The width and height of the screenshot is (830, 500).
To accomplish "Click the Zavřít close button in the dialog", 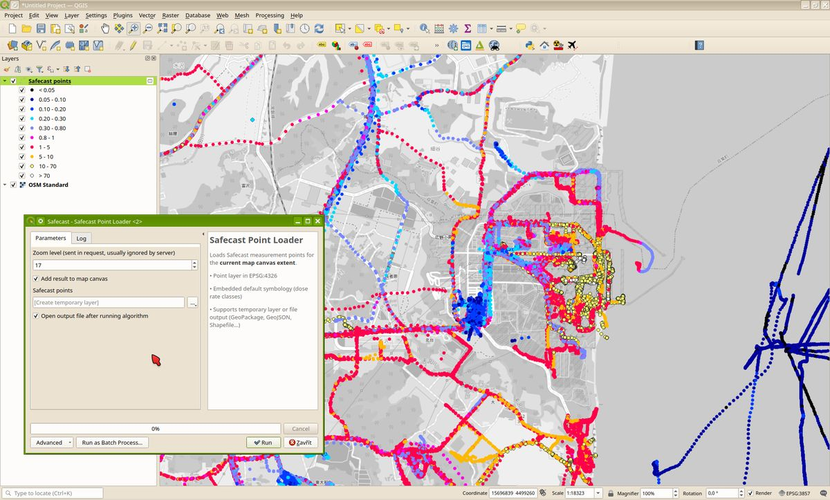I will point(301,442).
